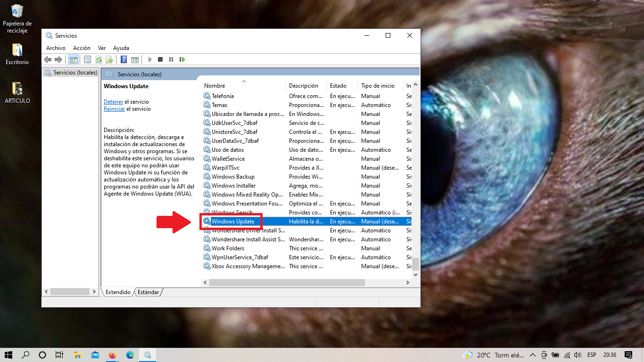Click the Export list toolbar icon
Image resolution: width=644 pixels, height=362 pixels.
coord(109,59)
